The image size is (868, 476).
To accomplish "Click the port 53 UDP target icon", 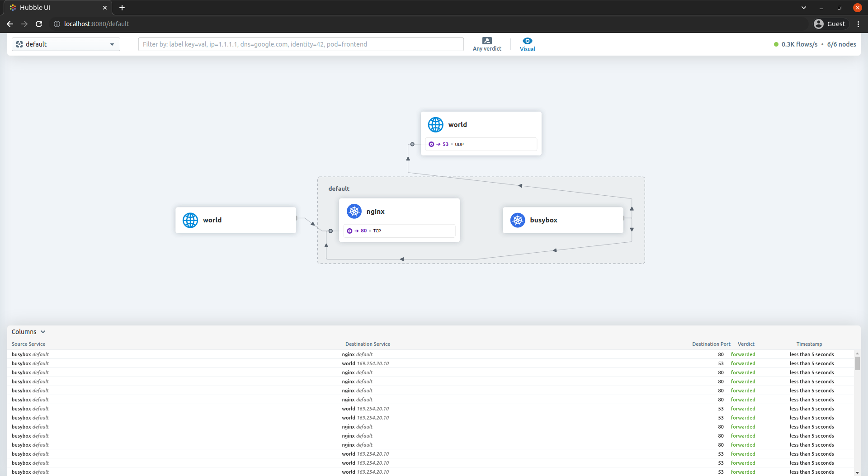I will click(432, 144).
